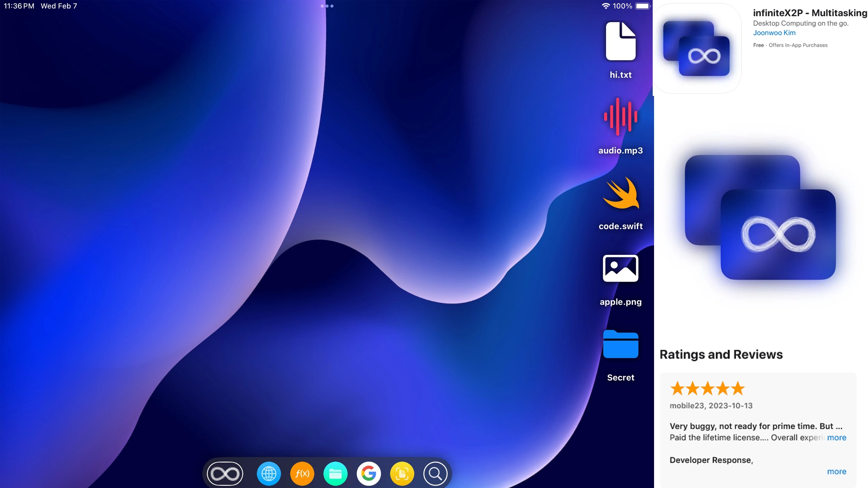Click the large infiniteX2P artwork
This screenshot has height=488, width=868.
coord(760,217)
